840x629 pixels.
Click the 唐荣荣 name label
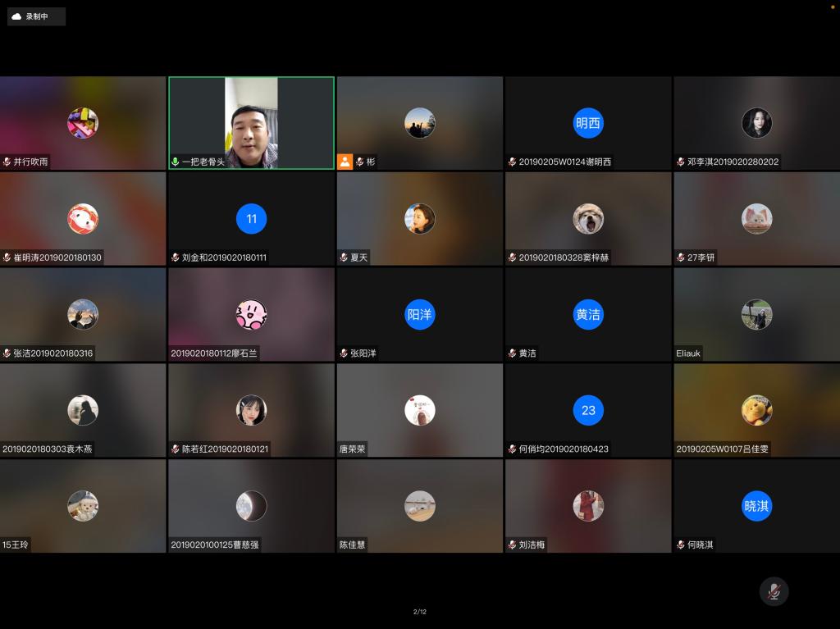(352, 449)
